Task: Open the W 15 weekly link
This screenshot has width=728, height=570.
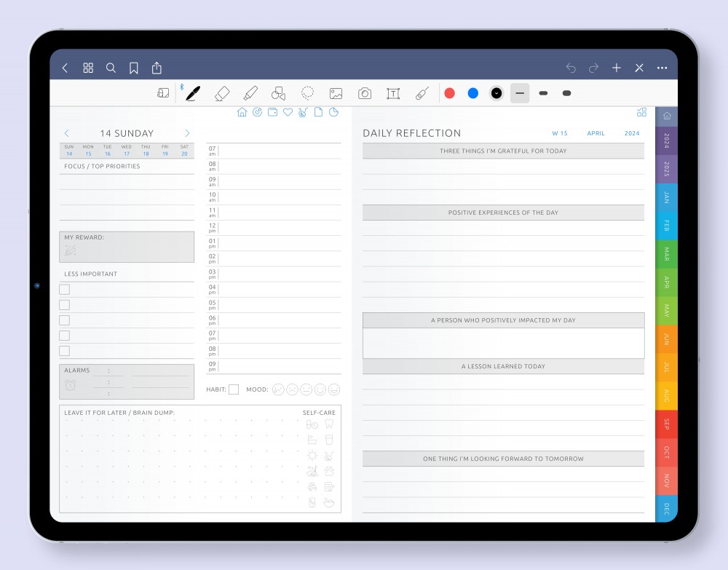Action: [559, 133]
